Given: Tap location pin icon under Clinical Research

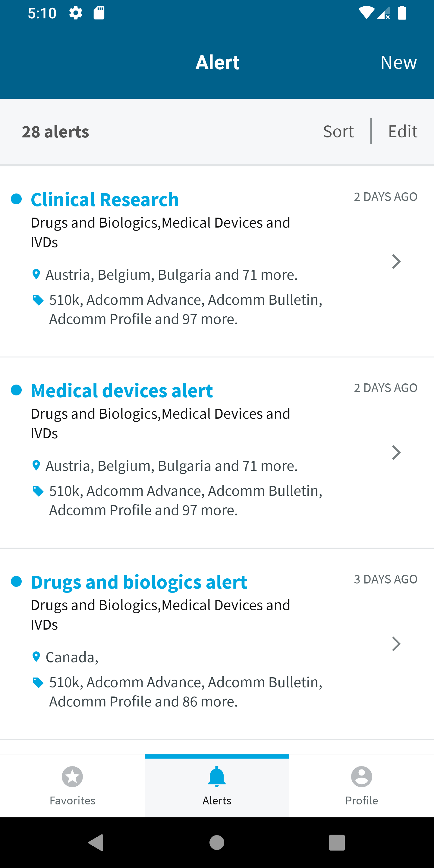Looking at the screenshot, I should 36,274.
